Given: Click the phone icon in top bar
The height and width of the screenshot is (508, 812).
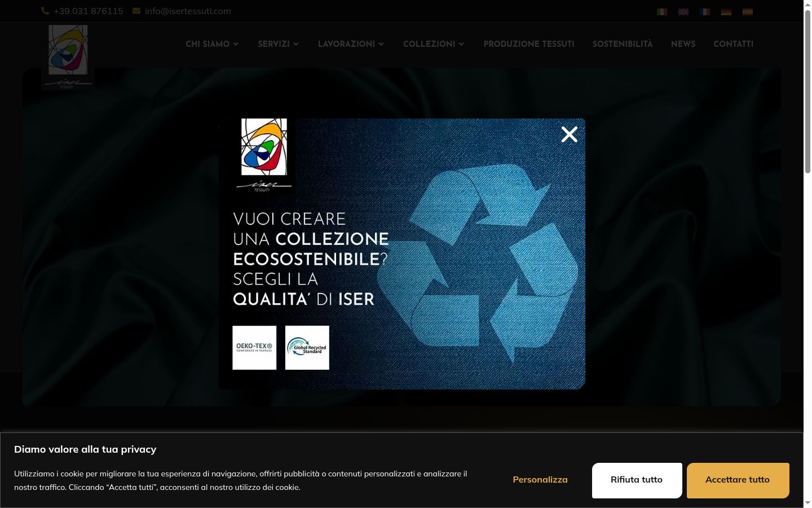Looking at the screenshot, I should [x=45, y=11].
